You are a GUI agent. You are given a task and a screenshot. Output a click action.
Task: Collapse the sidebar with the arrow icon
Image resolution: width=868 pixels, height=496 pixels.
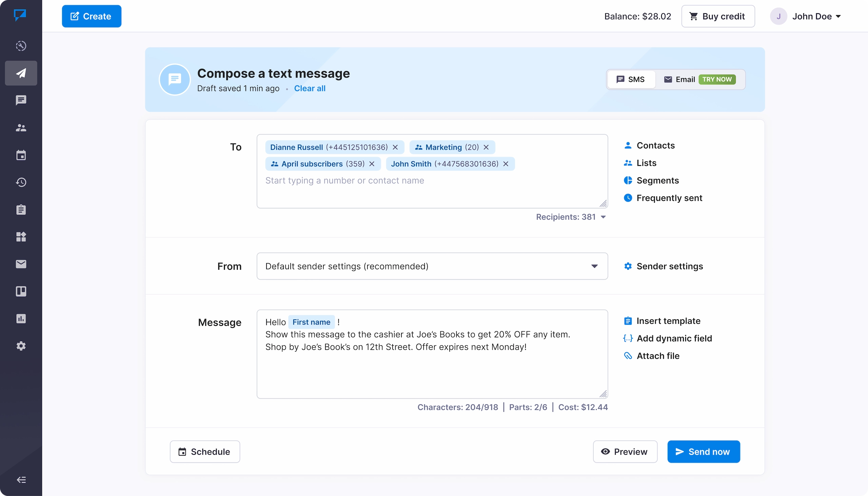[x=21, y=480]
